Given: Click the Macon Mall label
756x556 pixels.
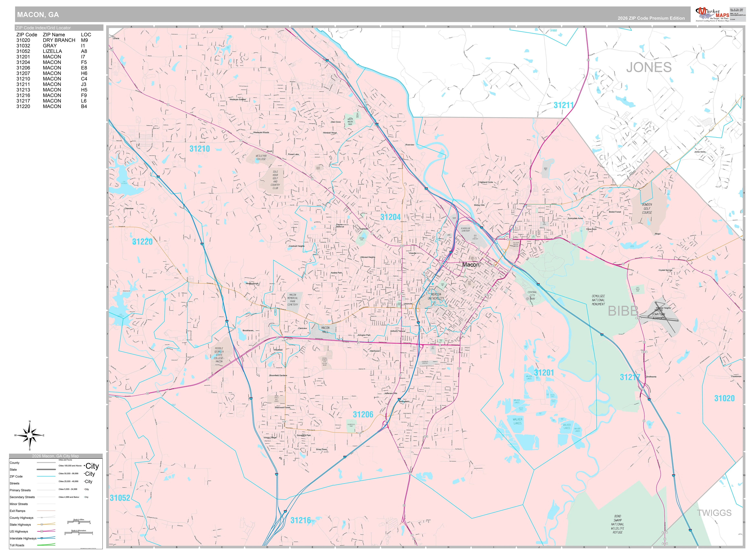Looking at the screenshot, I should coord(325,330).
